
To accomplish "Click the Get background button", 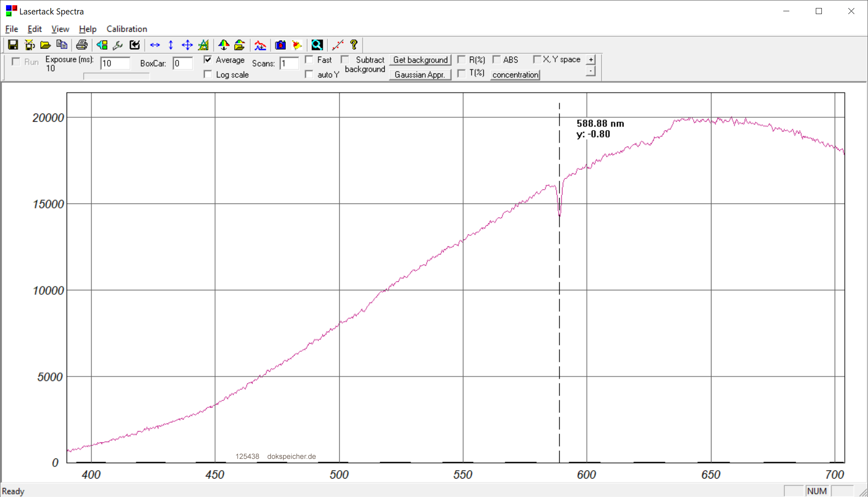I will (420, 60).
